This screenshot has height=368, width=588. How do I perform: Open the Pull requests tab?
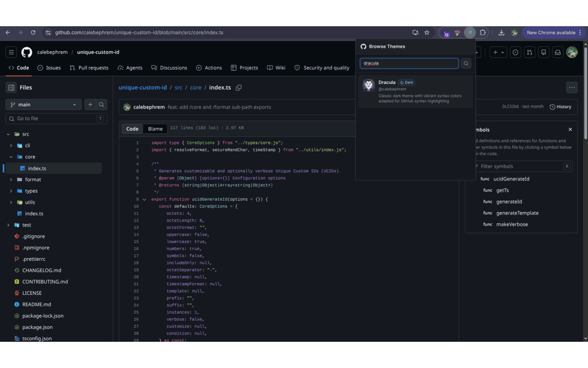coord(89,68)
